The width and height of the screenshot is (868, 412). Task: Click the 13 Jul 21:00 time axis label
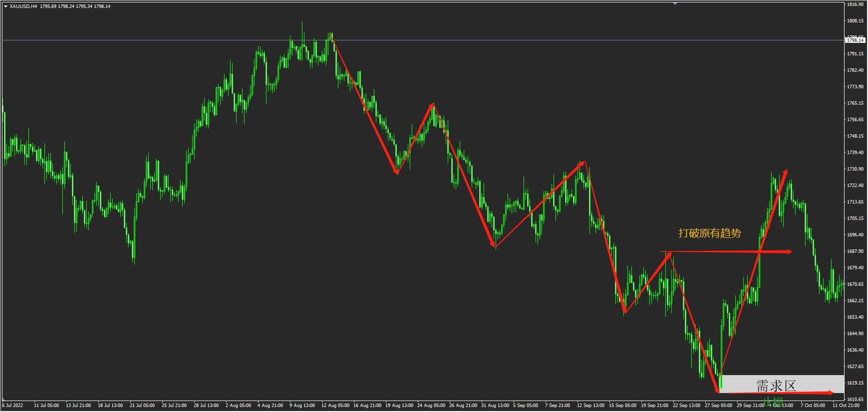78,406
